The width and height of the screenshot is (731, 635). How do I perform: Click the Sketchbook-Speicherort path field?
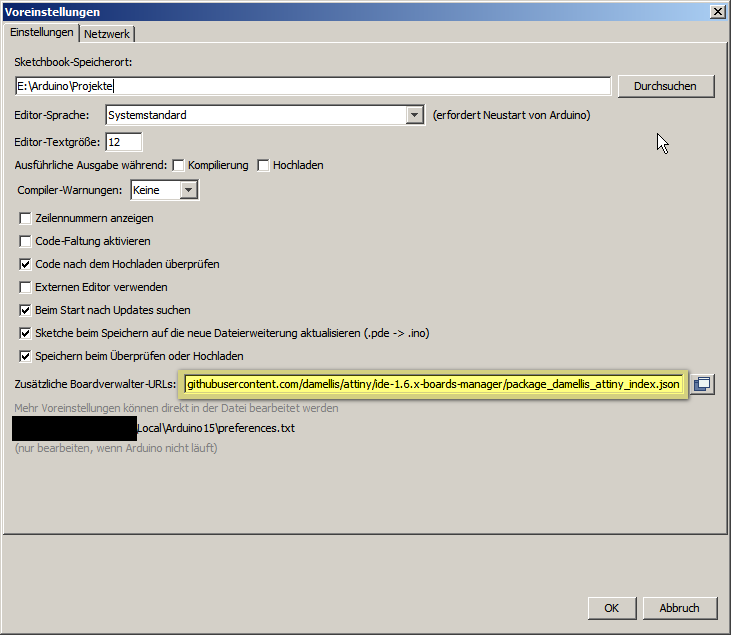pyautogui.click(x=312, y=86)
